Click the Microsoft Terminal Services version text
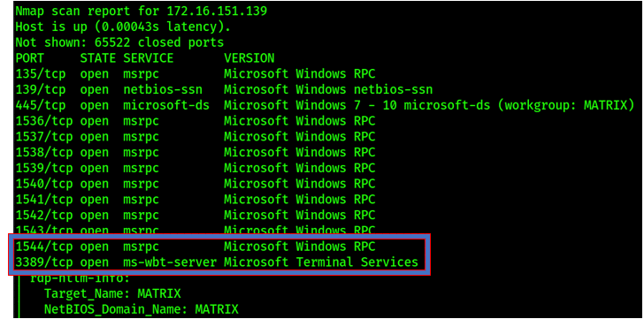The image size is (644, 319). pos(321,262)
